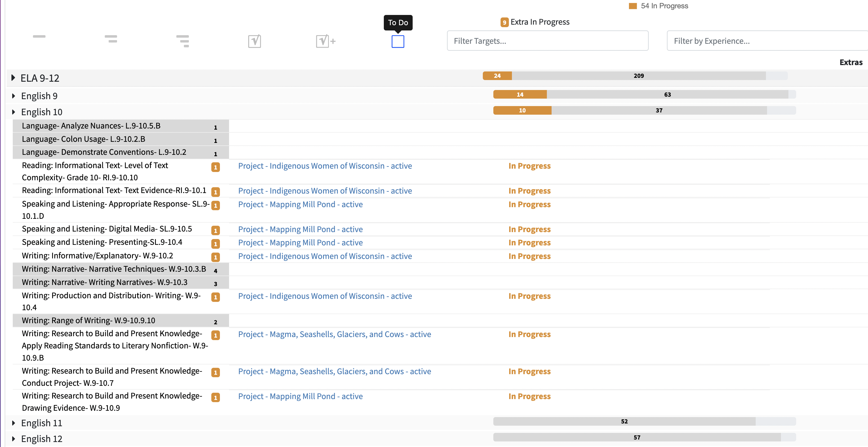868x447 pixels.
Task: Open first Indigenous Women of Wisconsin project link
Action: [x=325, y=166]
